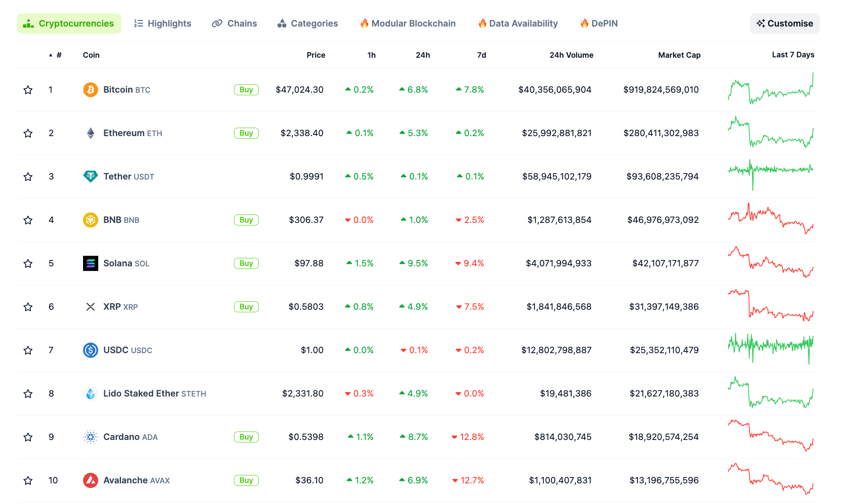
Task: Favorite Bitcoin with its star icon
Action: (x=28, y=90)
